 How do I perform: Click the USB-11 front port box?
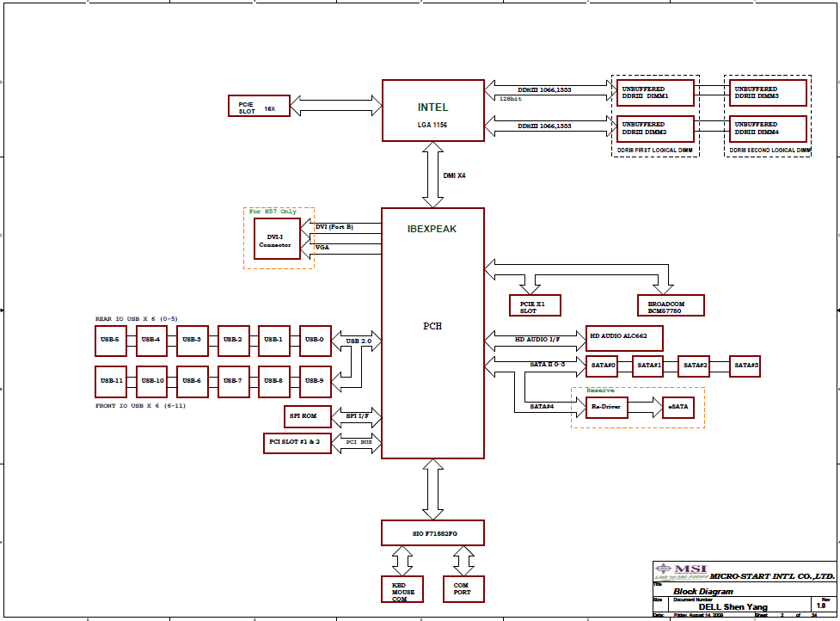click(110, 380)
